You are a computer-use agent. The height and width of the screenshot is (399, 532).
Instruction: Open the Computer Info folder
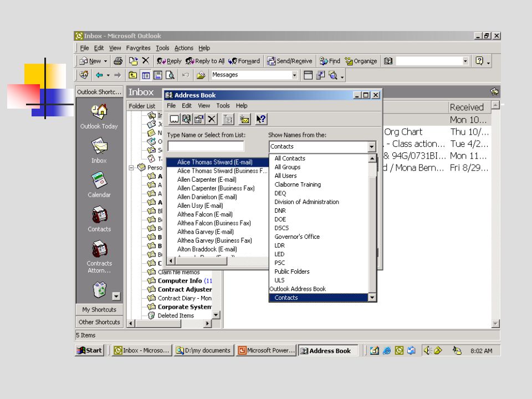pos(180,280)
